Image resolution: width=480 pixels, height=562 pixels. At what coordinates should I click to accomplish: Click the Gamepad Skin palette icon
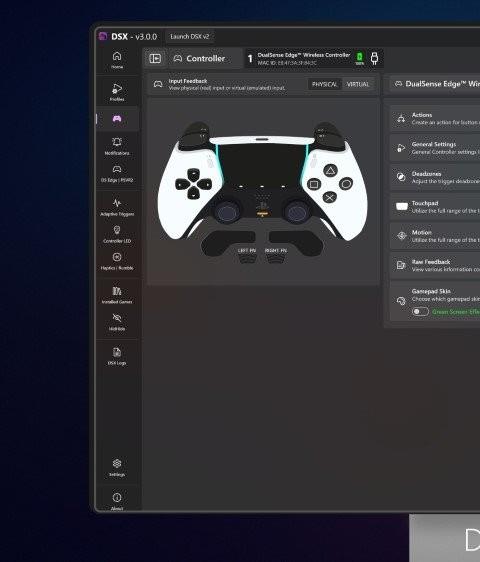(401, 301)
